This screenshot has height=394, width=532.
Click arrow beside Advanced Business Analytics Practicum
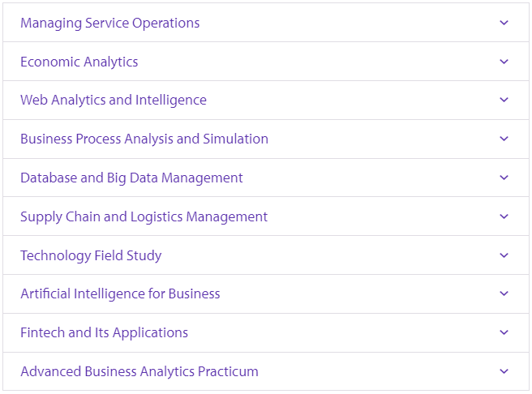tap(504, 371)
